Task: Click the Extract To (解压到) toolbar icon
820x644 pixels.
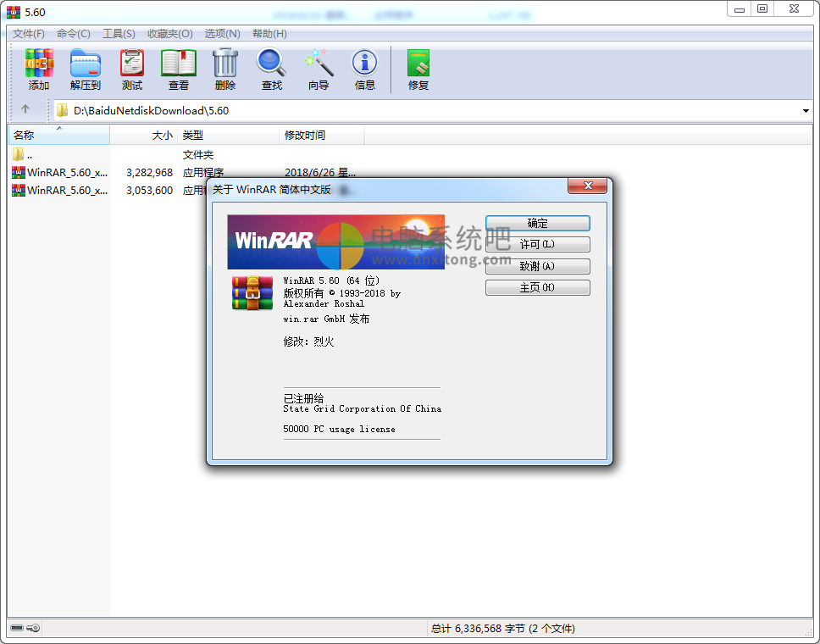Action: coord(86,64)
